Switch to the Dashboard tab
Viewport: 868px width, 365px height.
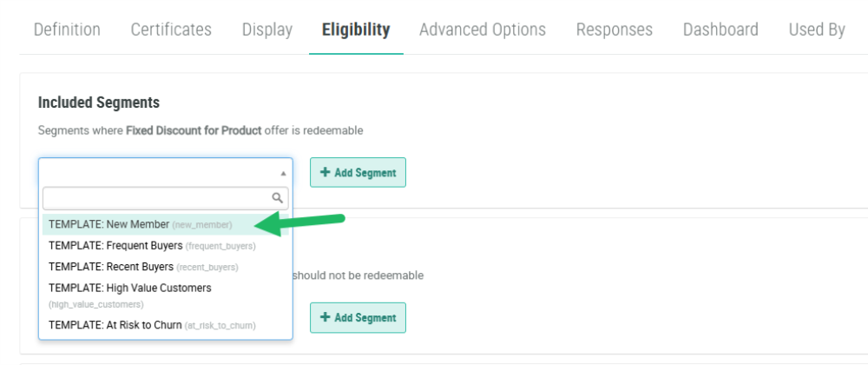coord(720,30)
